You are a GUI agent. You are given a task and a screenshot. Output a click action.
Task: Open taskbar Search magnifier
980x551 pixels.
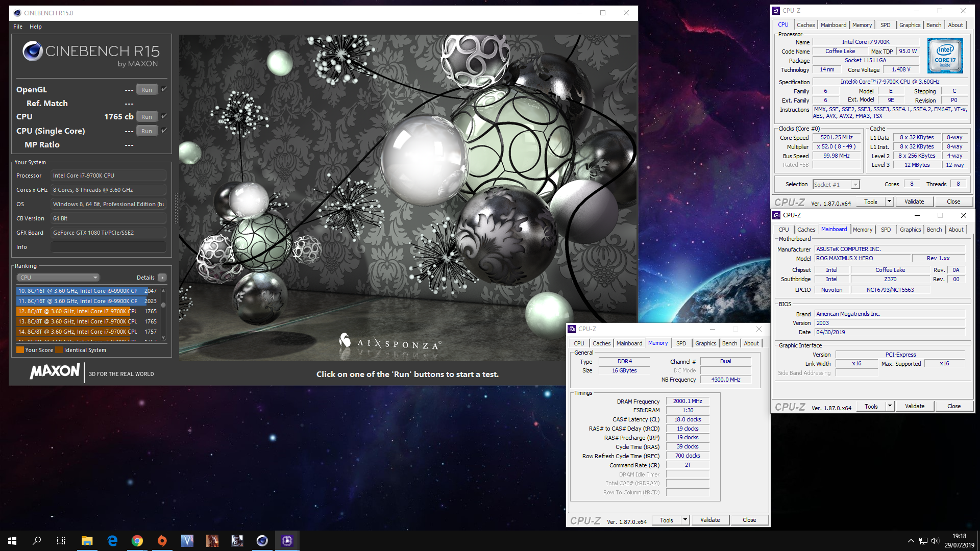37,541
